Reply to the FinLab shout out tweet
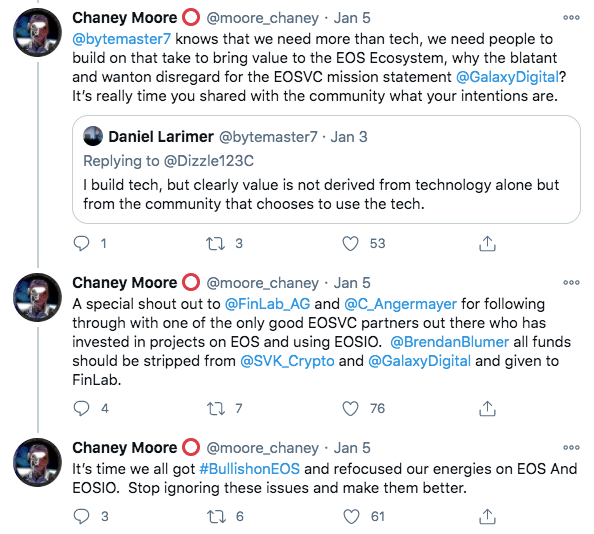Viewport: 594px width, 534px height. 81,409
